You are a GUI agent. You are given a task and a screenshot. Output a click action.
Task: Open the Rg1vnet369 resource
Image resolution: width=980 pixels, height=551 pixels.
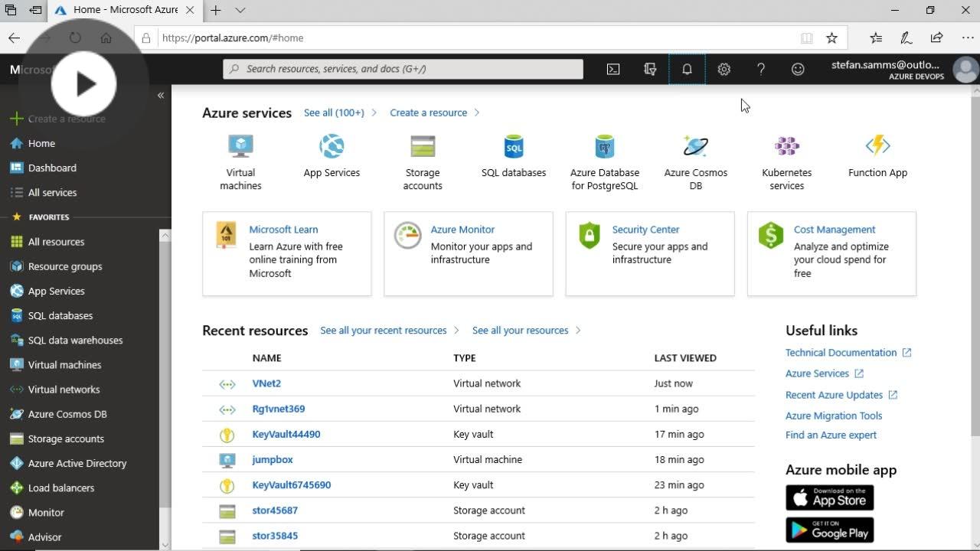[x=279, y=409]
